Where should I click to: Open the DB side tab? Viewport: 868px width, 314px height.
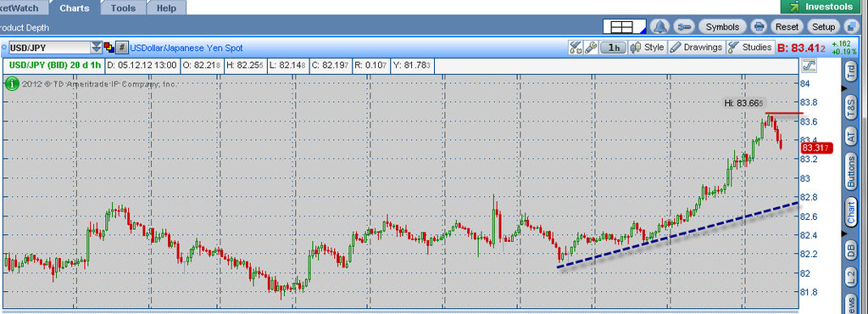pos(850,250)
